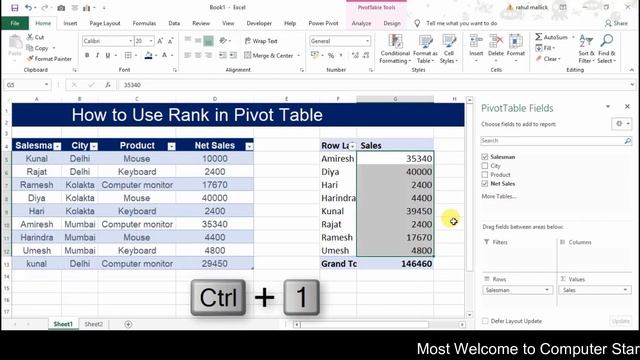Close the PivotTable Fields pane

(x=627, y=107)
